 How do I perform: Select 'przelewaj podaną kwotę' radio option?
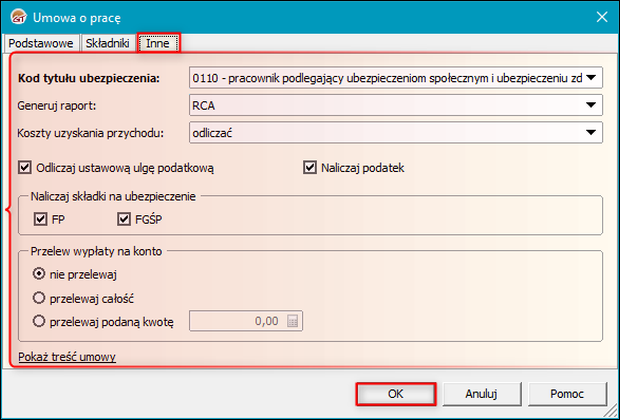(x=40, y=321)
